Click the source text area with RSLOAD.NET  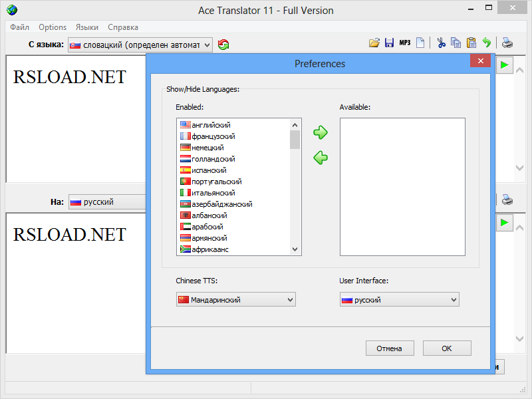coord(76,119)
